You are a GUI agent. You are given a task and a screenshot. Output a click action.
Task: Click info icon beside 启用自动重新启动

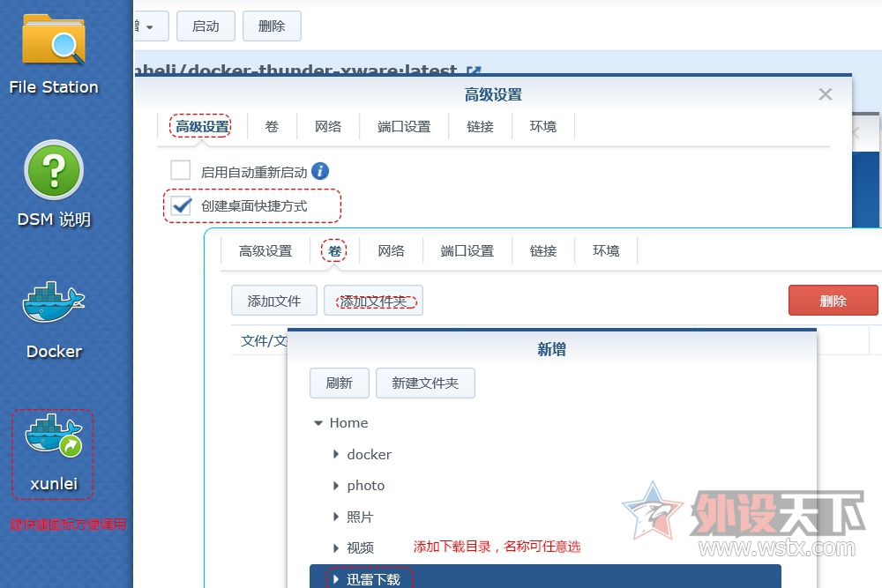(x=320, y=171)
